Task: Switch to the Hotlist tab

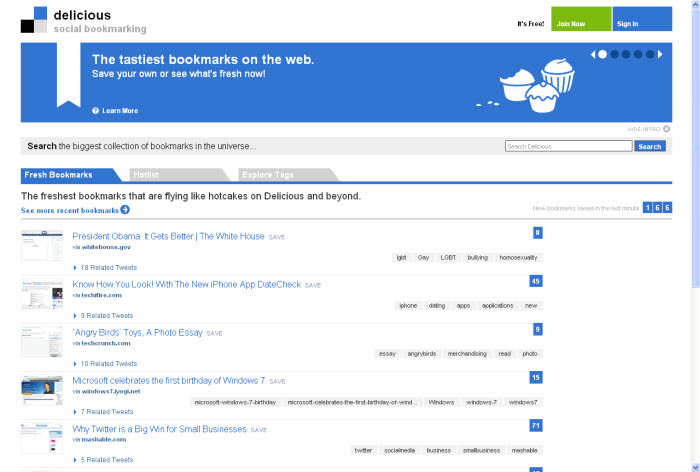Action: (179, 175)
